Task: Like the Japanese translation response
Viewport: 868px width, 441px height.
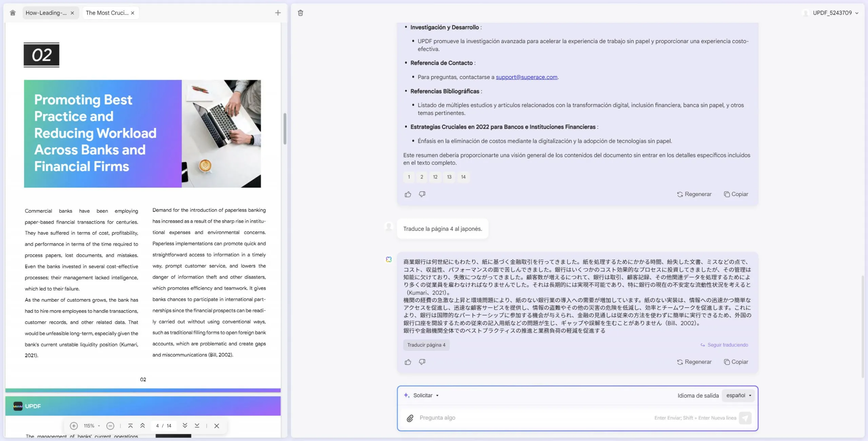Action: (x=408, y=362)
